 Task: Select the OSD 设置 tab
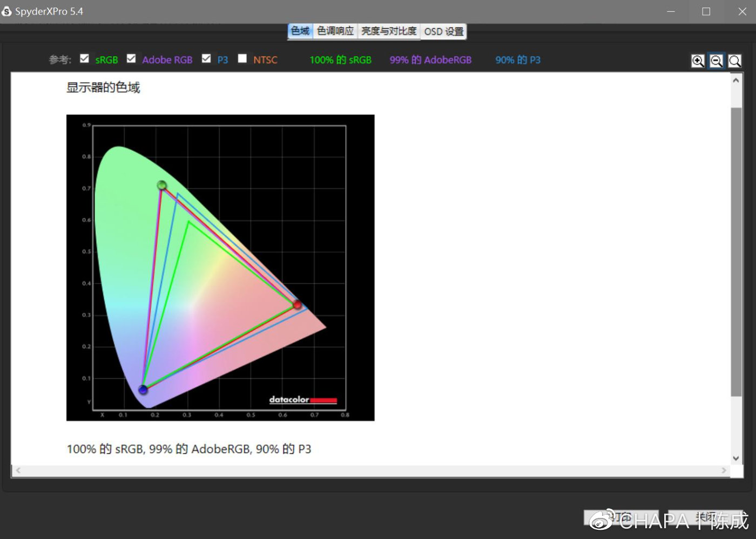pos(443,31)
